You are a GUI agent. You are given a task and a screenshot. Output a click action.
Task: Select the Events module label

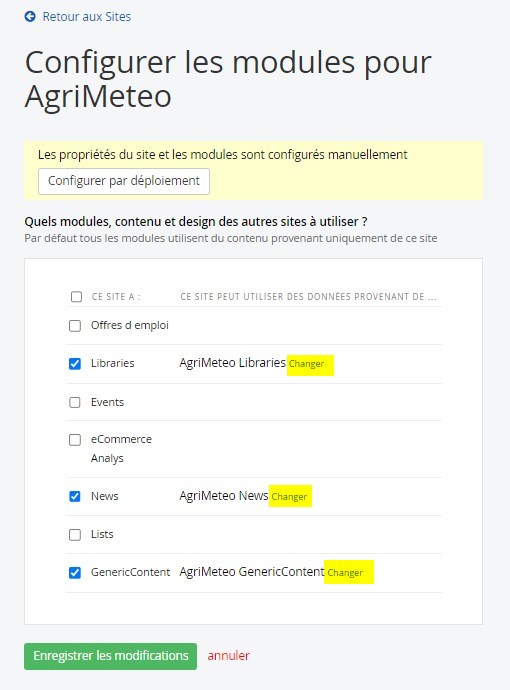pyautogui.click(x=107, y=402)
